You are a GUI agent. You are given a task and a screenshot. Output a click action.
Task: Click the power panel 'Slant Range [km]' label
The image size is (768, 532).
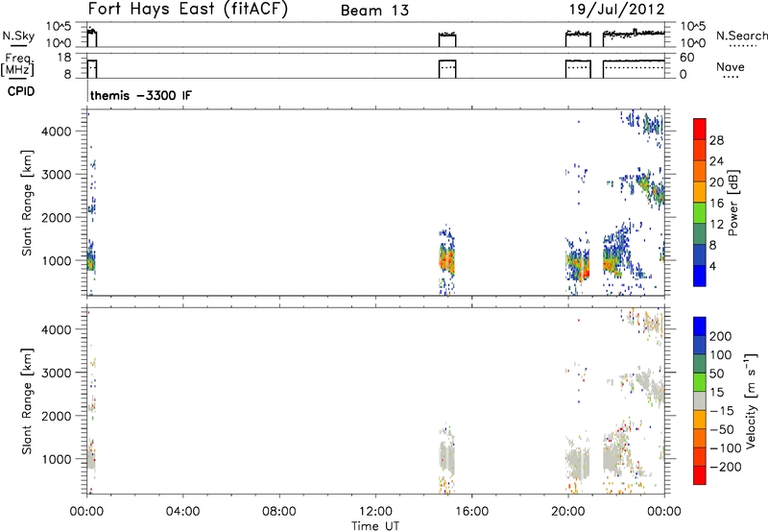pyautogui.click(x=27, y=203)
